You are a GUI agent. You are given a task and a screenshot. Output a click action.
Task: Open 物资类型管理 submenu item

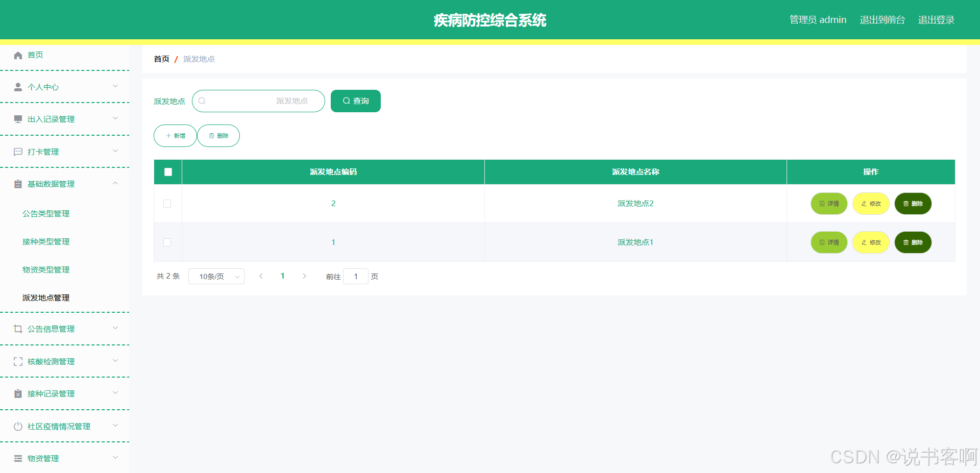point(46,270)
